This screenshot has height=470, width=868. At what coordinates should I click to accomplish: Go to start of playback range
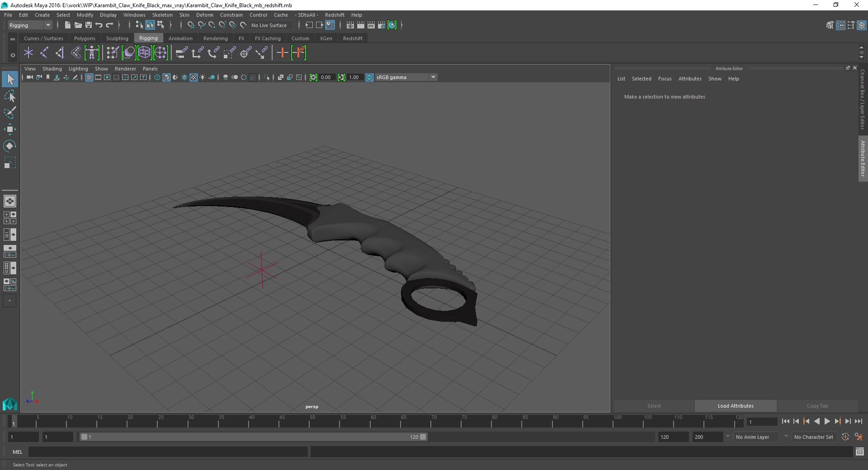785,421
